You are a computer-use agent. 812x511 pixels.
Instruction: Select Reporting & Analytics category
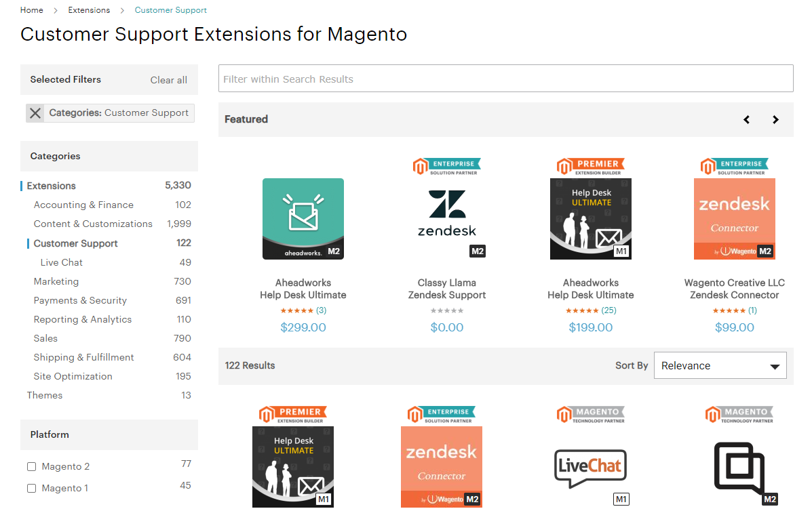click(x=82, y=320)
